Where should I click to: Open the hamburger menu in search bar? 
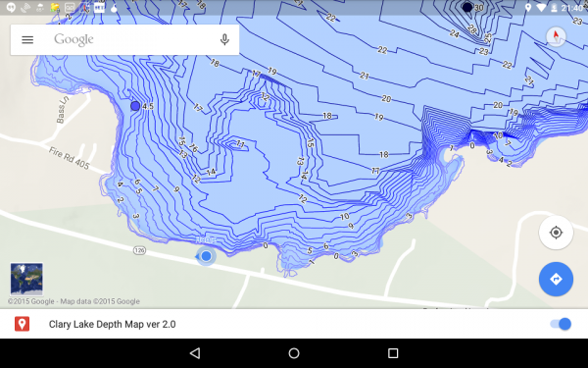[x=27, y=39]
